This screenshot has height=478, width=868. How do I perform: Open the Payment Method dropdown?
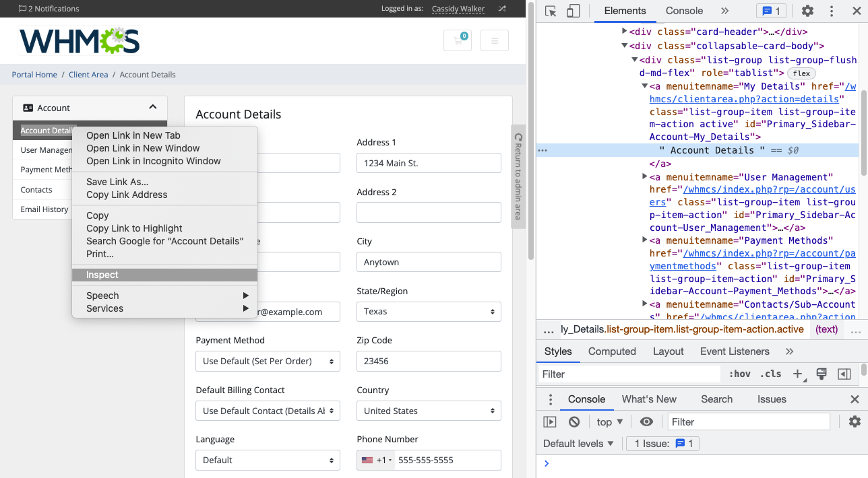pos(268,361)
